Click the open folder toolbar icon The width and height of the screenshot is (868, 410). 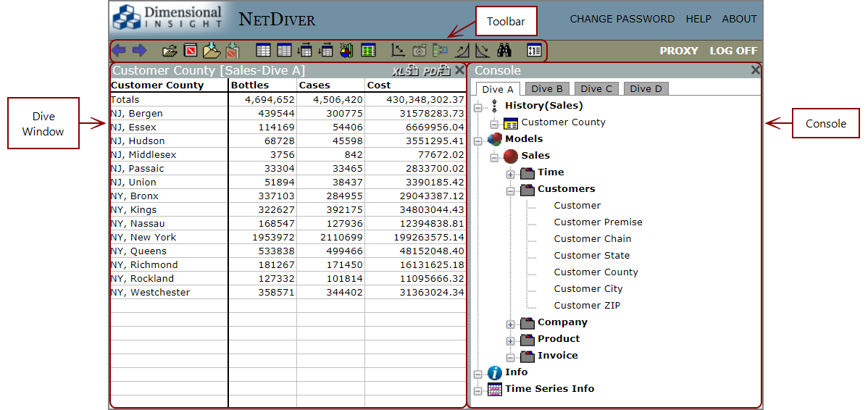(x=170, y=51)
